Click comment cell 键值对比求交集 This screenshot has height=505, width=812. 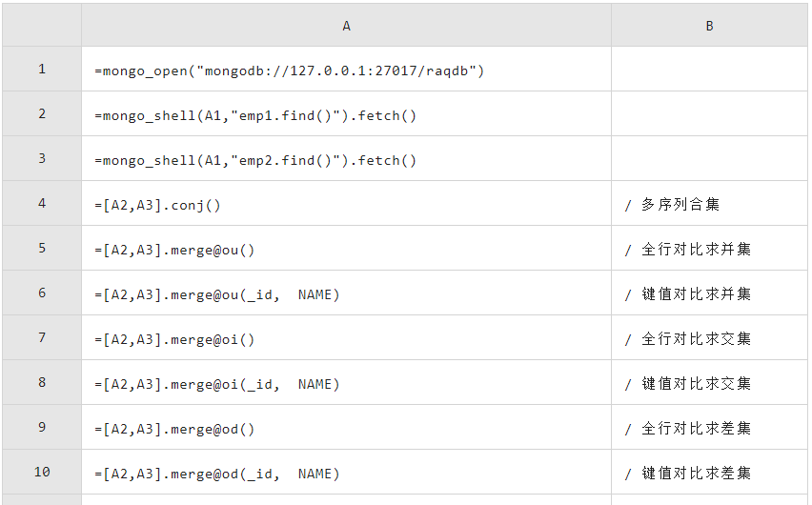(x=709, y=383)
